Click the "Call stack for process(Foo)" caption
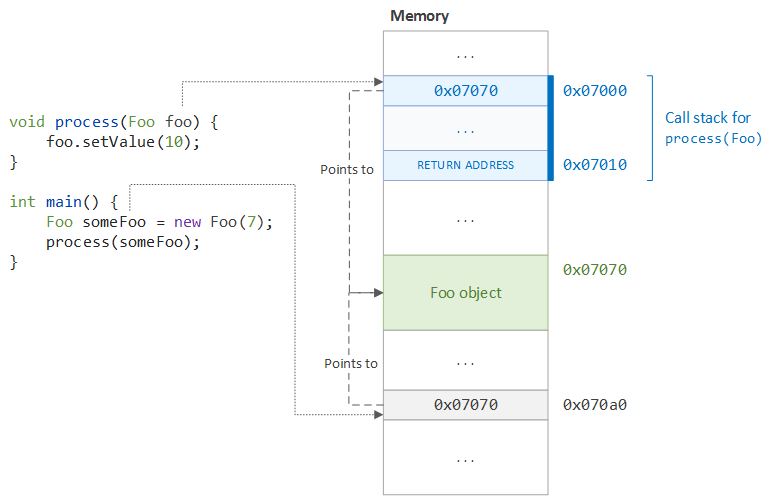 click(x=713, y=128)
